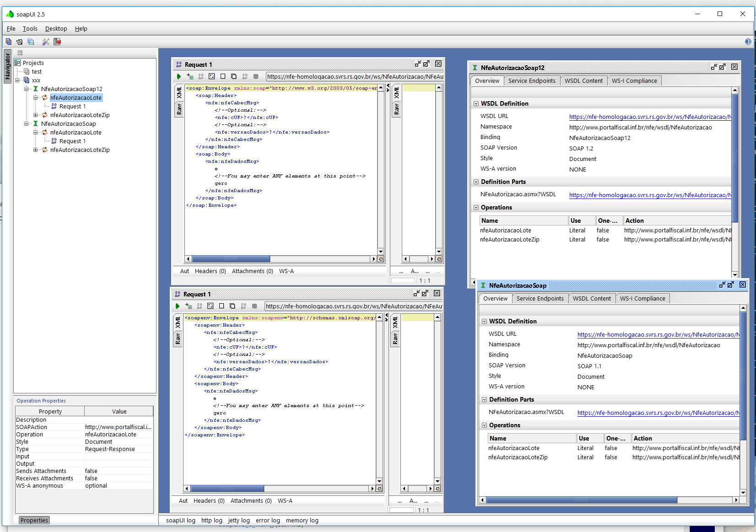Viewport: 756px width, 532px height.
Task: Click the navigator tree mode icon above Projects
Action: 20,53
